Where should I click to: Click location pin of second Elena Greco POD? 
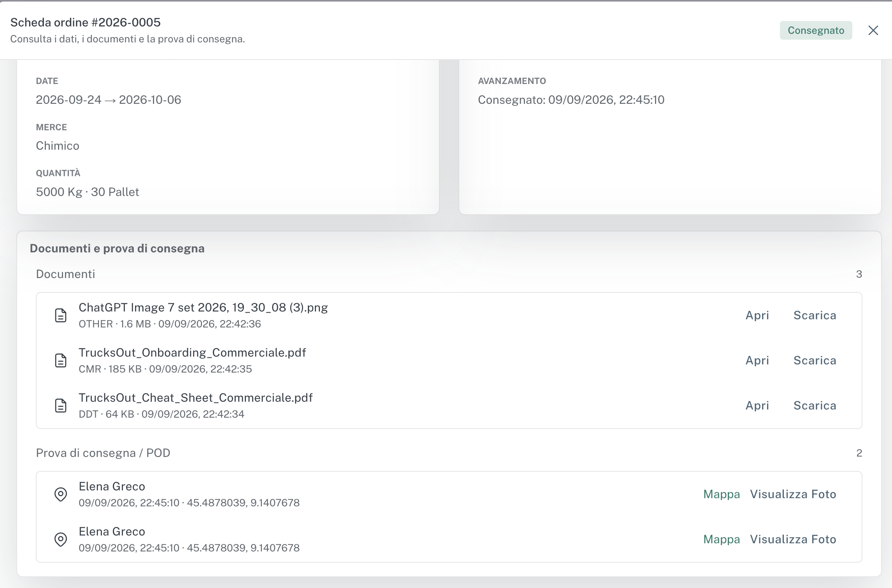pos(61,539)
